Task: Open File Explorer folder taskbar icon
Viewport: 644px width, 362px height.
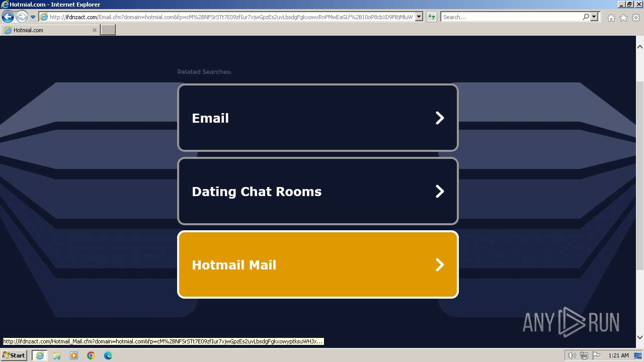Action: (57, 355)
